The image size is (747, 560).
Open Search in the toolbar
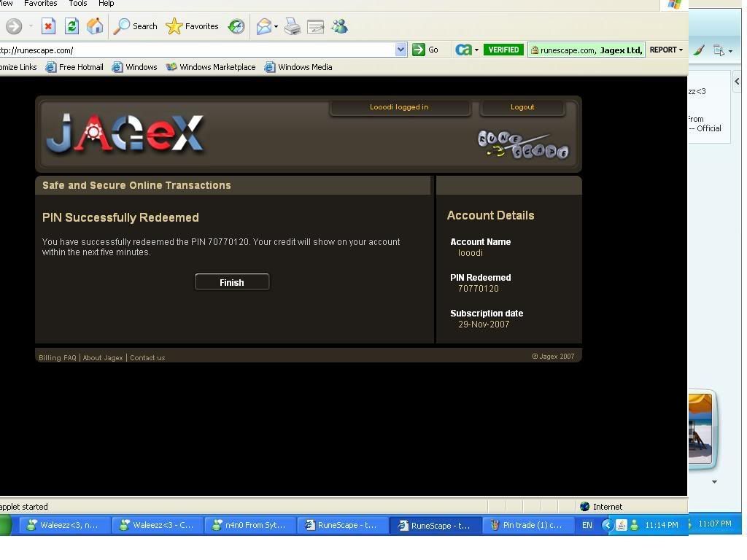click(135, 26)
